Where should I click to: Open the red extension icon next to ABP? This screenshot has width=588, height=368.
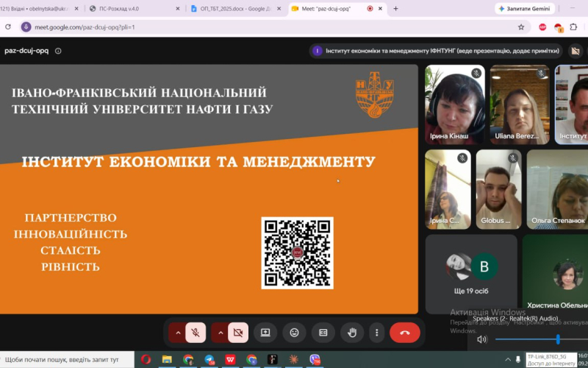click(x=559, y=27)
